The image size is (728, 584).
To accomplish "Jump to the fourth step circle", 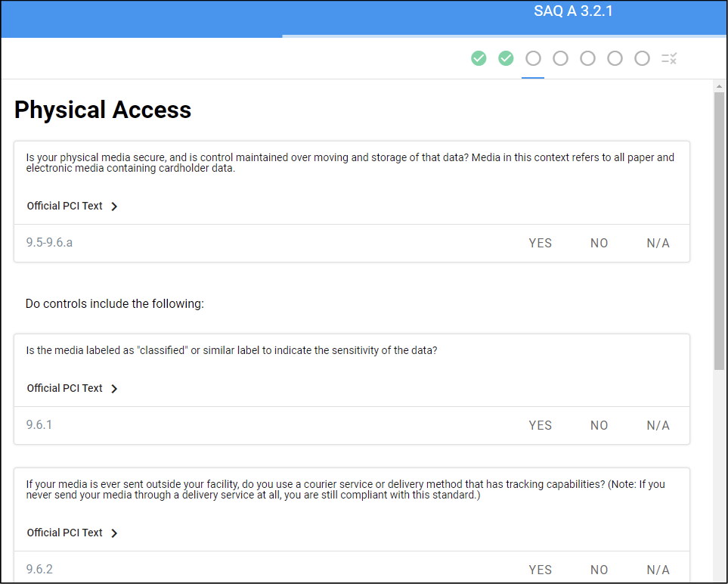I will click(560, 58).
